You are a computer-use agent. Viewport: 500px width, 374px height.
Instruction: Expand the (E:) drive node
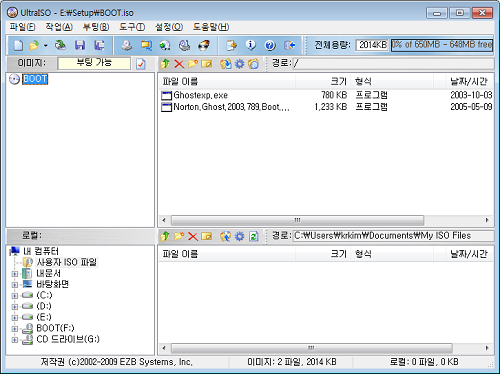tap(15, 318)
